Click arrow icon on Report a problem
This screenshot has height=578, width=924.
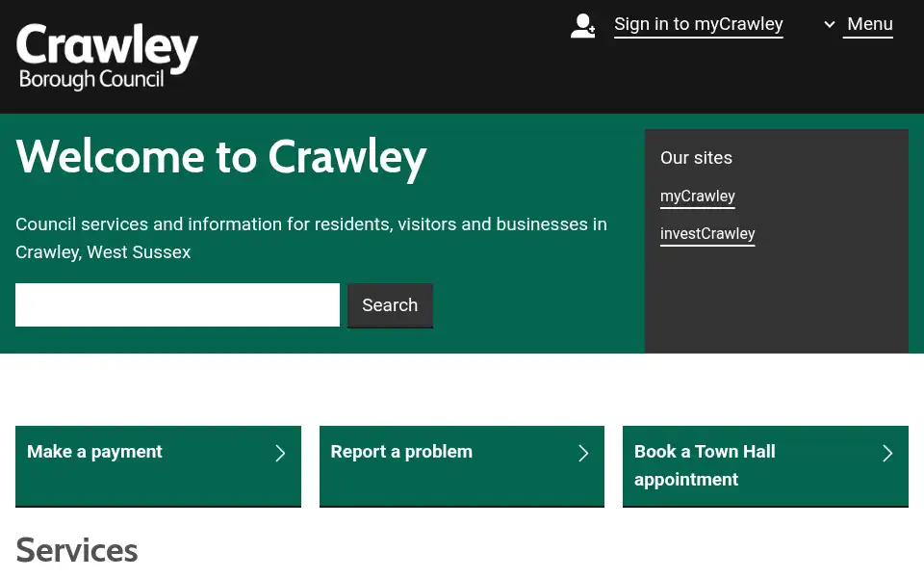click(x=583, y=453)
